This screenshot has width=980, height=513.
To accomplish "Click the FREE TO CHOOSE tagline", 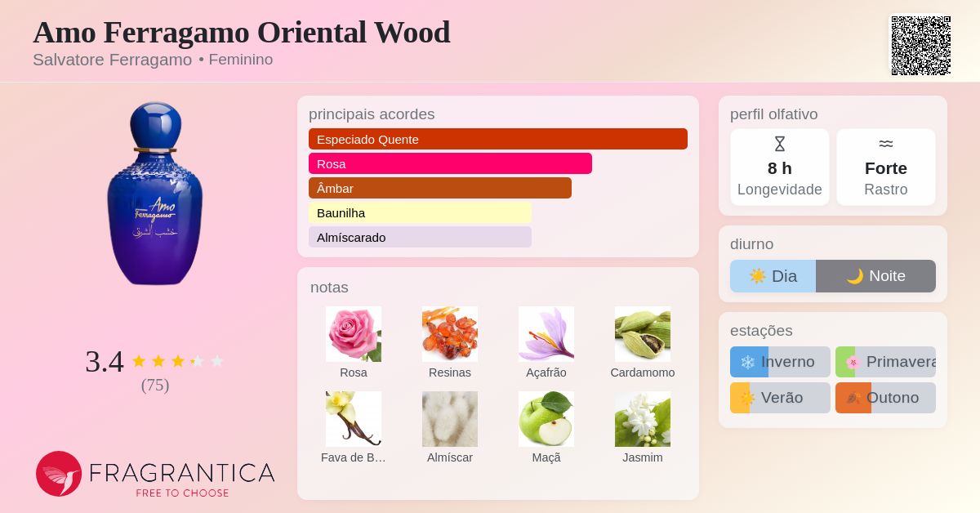I will 182,493.
